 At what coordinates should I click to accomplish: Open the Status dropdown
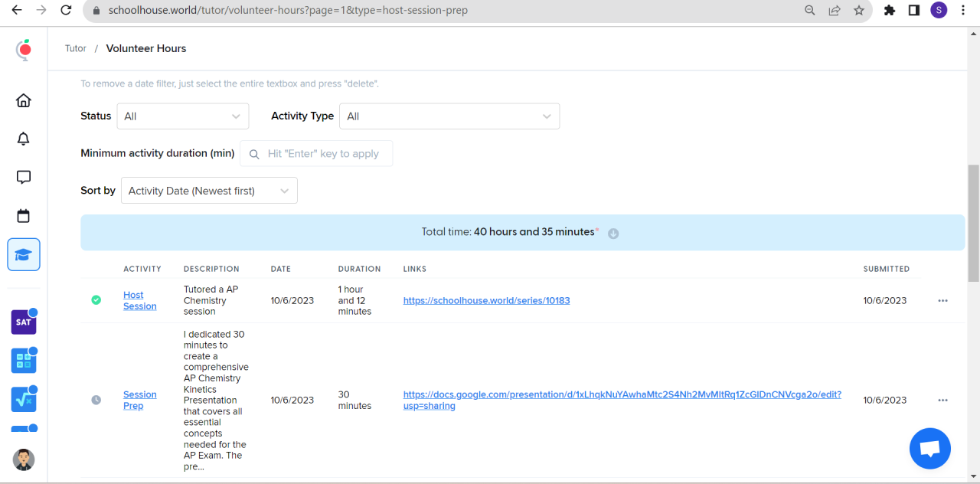(x=183, y=116)
